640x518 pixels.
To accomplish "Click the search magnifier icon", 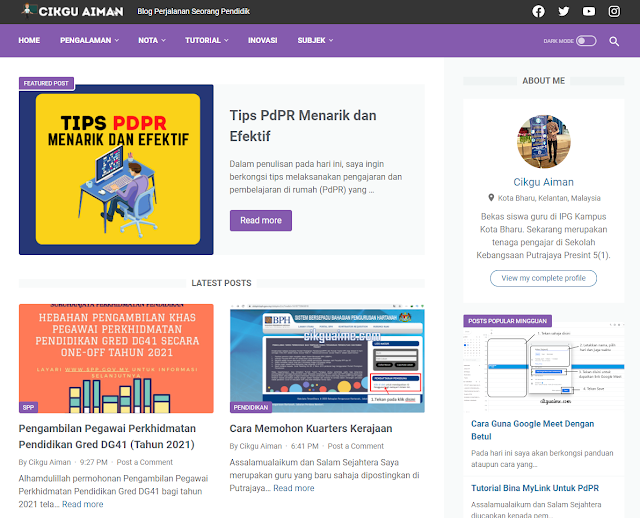I will point(614,41).
